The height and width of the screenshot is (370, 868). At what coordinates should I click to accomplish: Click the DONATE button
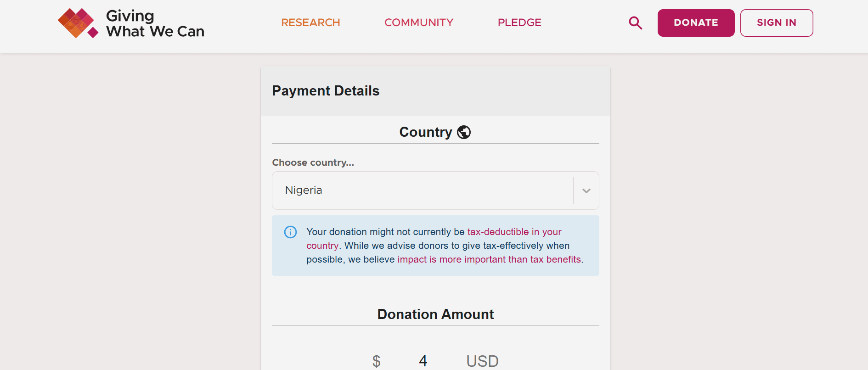(x=696, y=22)
